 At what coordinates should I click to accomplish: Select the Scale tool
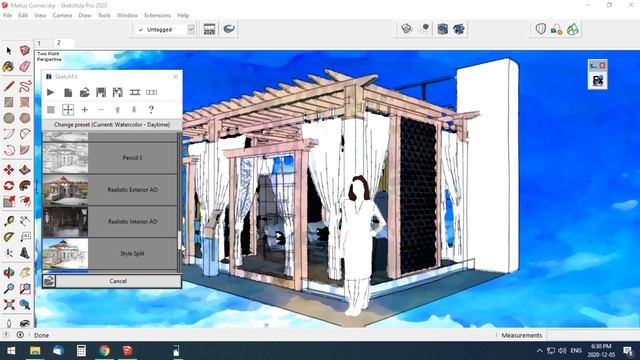(x=9, y=201)
